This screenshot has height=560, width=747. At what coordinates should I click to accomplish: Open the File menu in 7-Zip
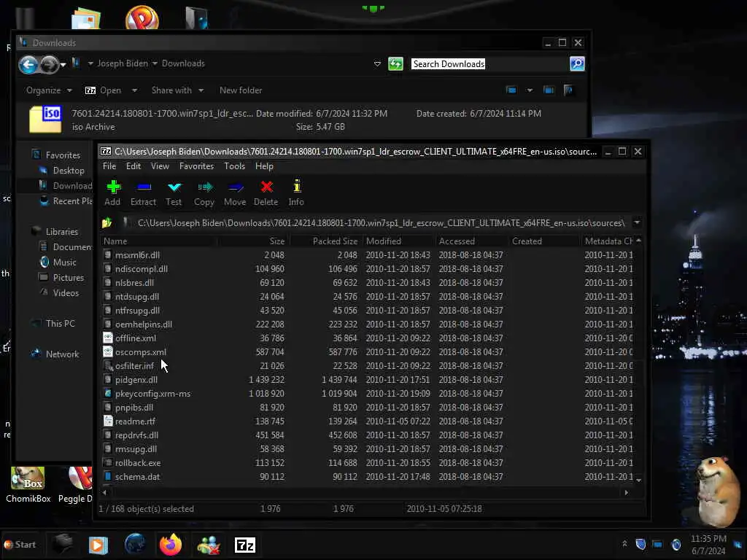[x=109, y=166]
